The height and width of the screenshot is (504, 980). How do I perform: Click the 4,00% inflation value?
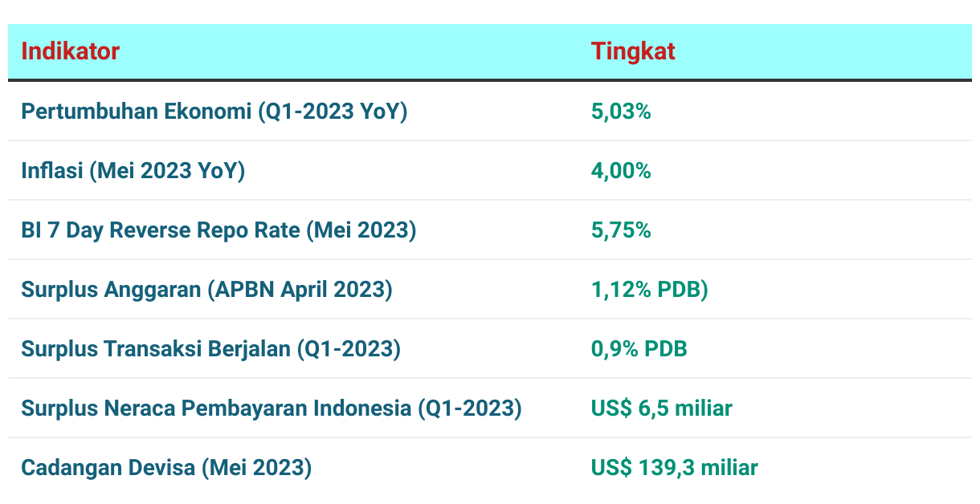pyautogui.click(x=621, y=171)
